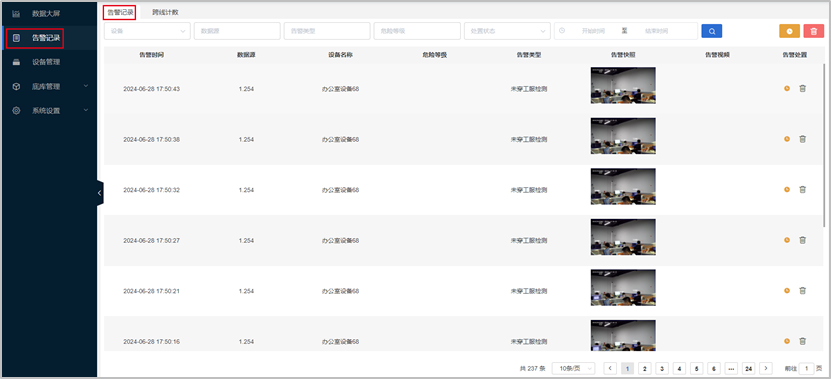The height and width of the screenshot is (379, 831).
Task: Click the 开始时间 date field
Action: (x=593, y=31)
